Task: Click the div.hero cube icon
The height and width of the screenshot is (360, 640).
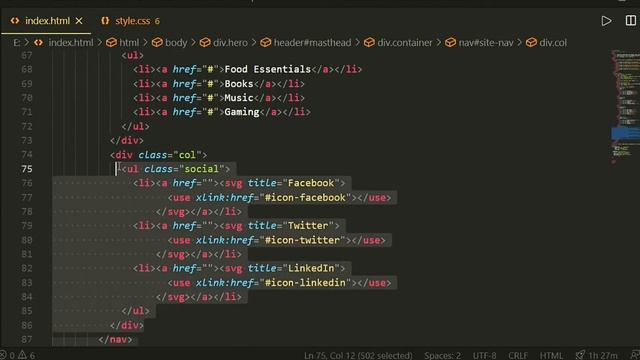Action: coord(205,42)
